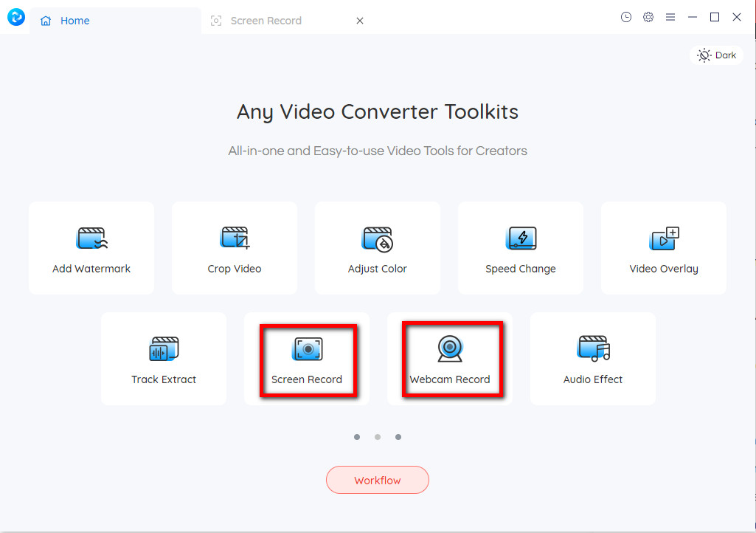Jump to the third pagination dot
Viewport: 756px width, 533px height.
click(398, 437)
